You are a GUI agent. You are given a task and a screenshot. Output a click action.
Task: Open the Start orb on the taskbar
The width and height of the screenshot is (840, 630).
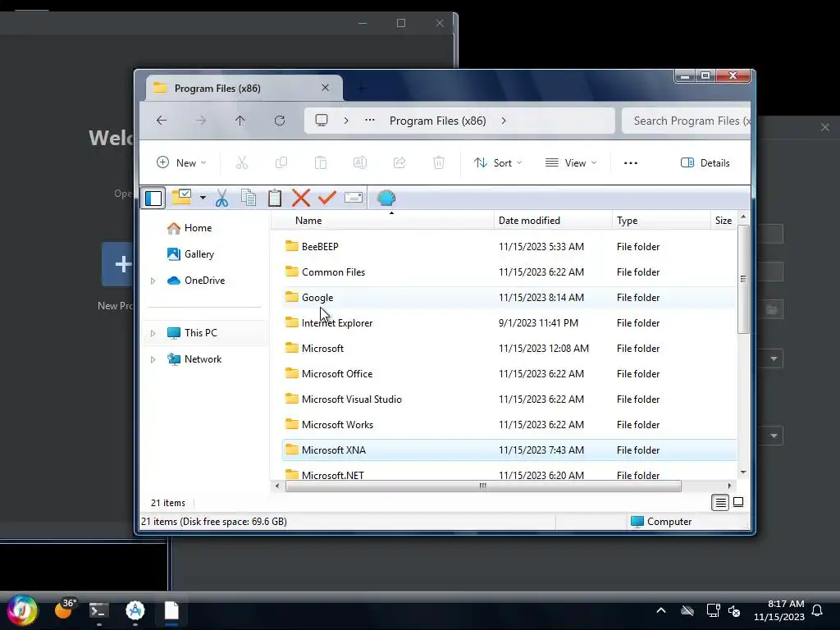point(22,610)
